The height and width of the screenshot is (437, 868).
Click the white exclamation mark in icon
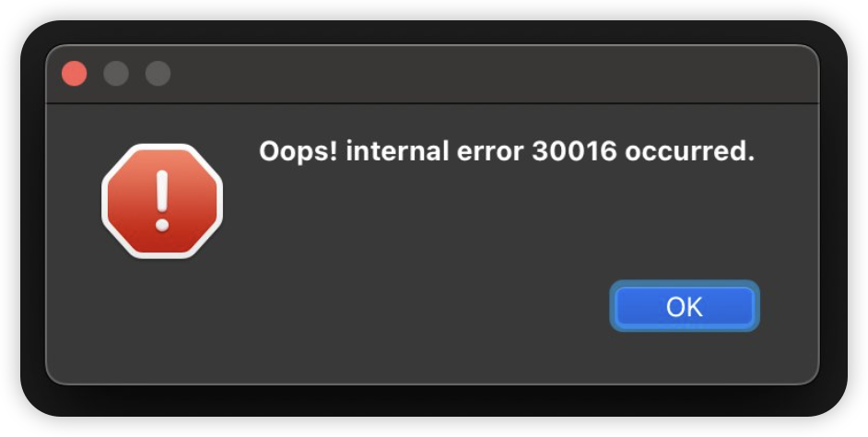click(162, 200)
